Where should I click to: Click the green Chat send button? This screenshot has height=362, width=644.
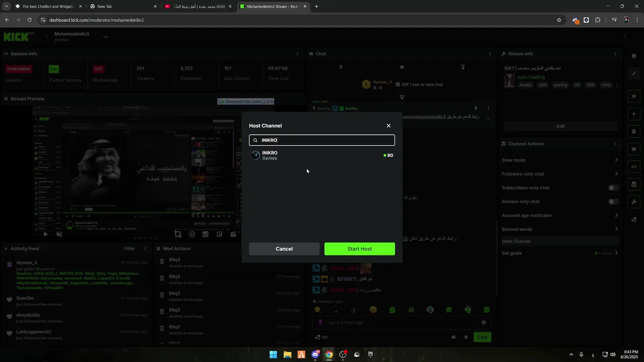point(482,337)
